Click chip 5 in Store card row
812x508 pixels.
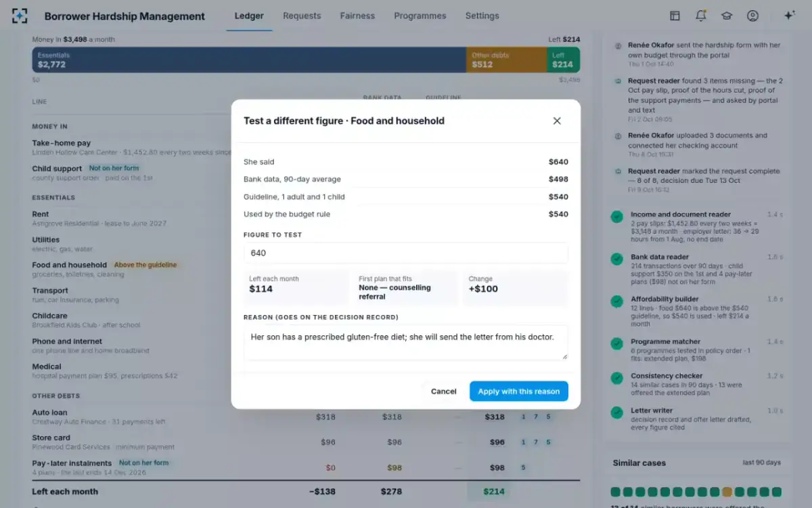click(x=548, y=442)
